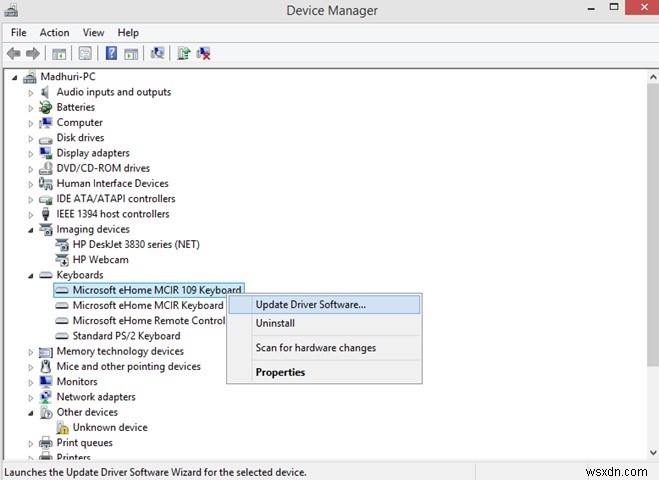
Task: Click the Properties sheet toolbar icon
Action: (85, 53)
